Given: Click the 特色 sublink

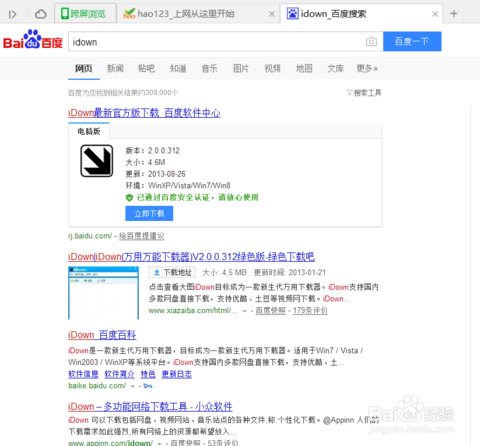Looking at the screenshot, I should 148,374.
